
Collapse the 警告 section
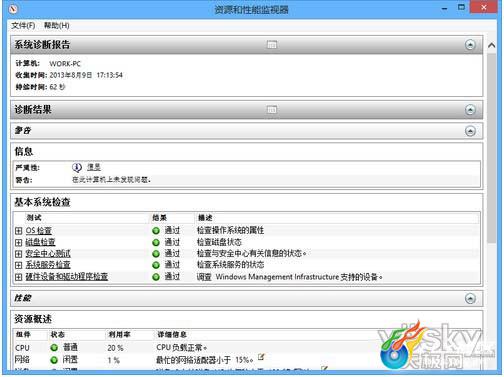coord(470,131)
